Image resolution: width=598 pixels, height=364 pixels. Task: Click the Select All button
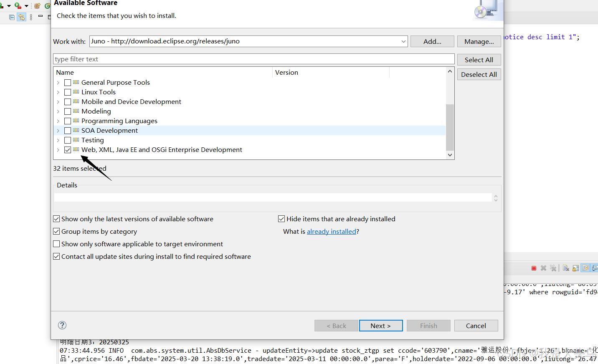click(x=479, y=60)
